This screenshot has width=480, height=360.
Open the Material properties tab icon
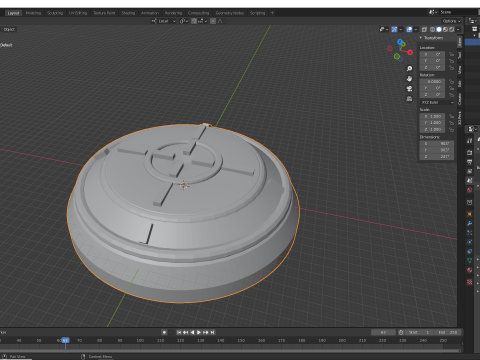point(469,270)
